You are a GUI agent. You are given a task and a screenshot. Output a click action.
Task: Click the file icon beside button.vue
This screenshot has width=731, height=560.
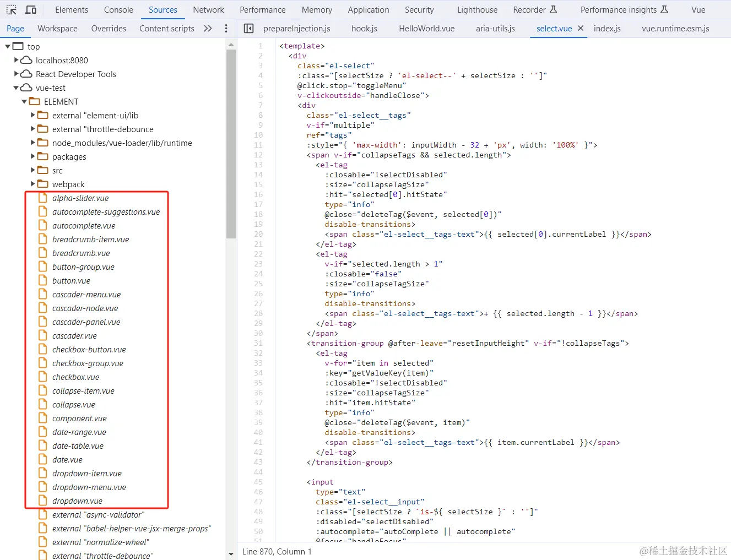[x=43, y=280]
